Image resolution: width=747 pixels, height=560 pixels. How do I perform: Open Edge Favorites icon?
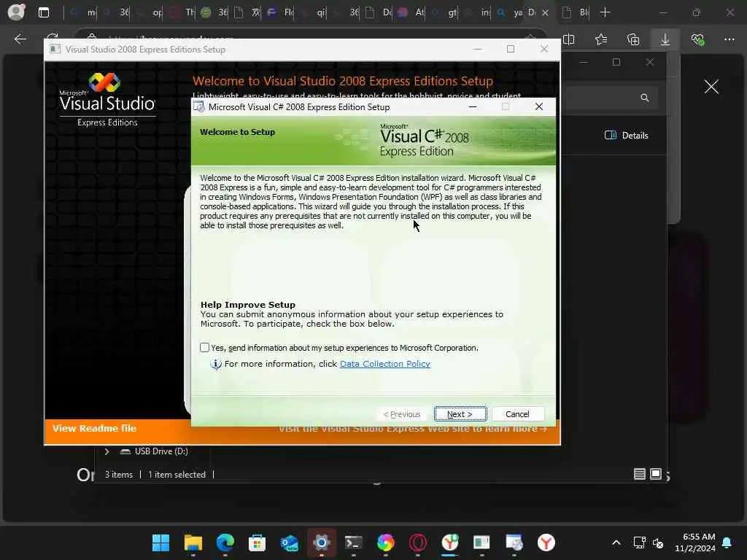(601, 39)
